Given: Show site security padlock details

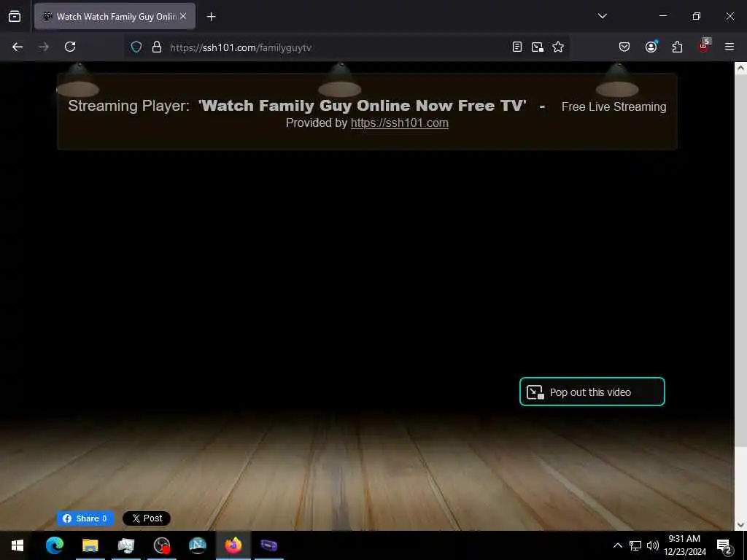Looking at the screenshot, I should point(157,47).
